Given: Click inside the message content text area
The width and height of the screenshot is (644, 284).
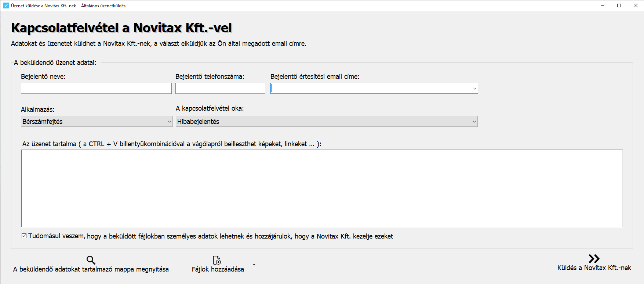Looking at the screenshot, I should [322, 188].
